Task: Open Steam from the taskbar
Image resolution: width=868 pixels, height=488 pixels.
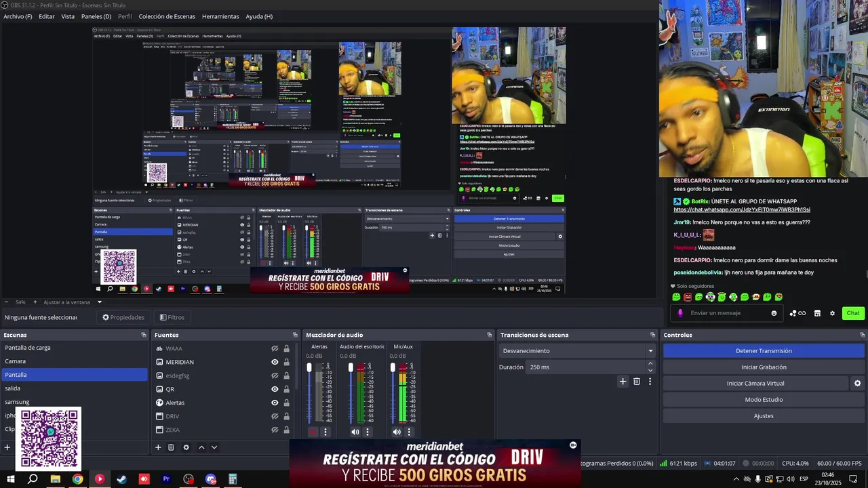Action: tap(121, 479)
